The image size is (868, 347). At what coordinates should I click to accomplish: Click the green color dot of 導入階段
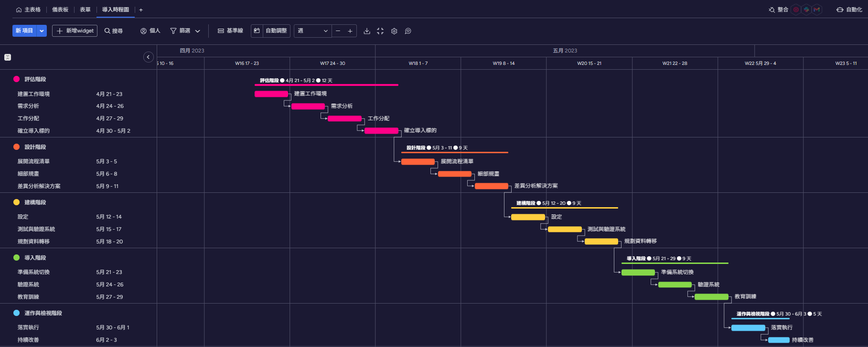pos(17,258)
